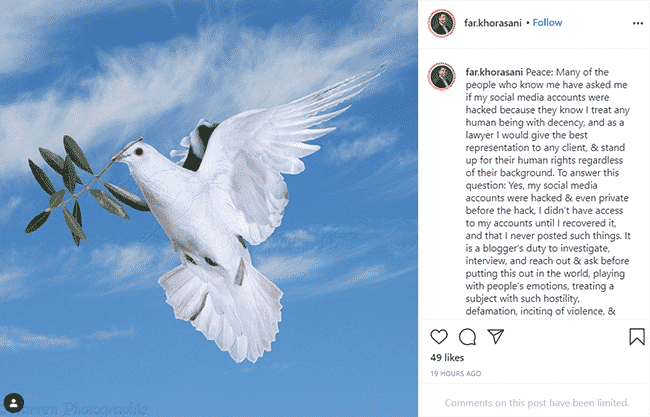Screen dimensions: 650x417
Task: Share post using the paper plane icon
Action: (x=495, y=336)
